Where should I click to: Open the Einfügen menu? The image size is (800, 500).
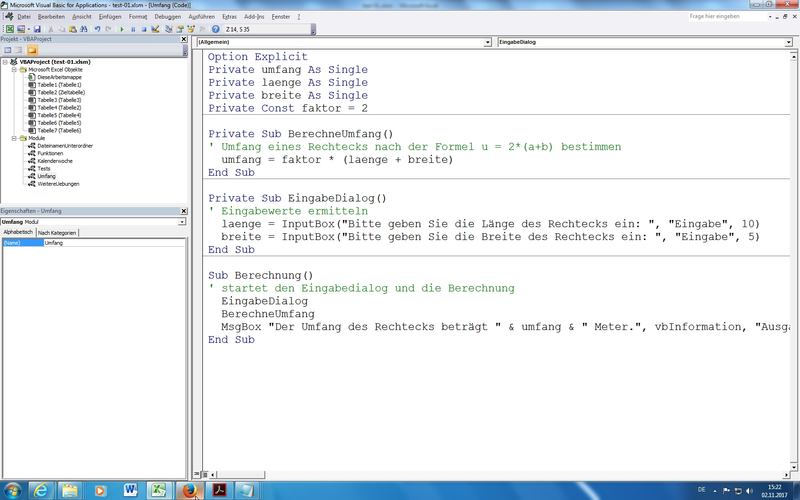coord(110,17)
